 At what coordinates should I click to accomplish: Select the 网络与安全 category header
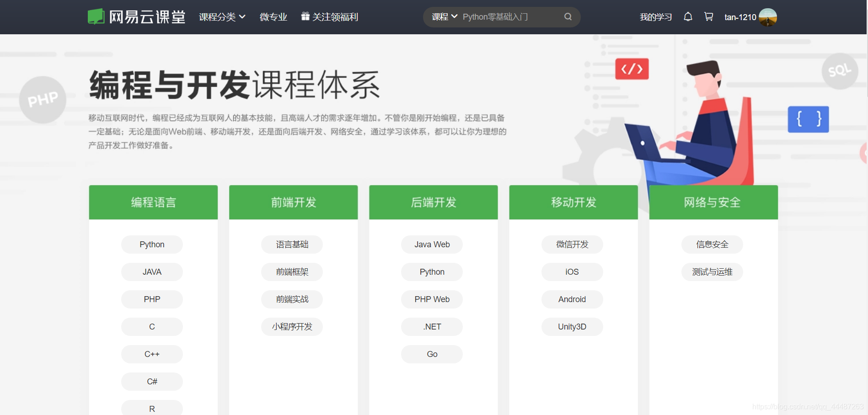713,202
